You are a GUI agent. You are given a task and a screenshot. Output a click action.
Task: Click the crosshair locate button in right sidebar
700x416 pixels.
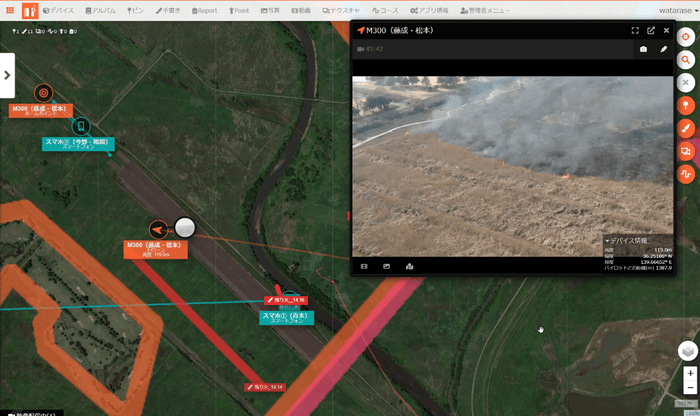tap(686, 35)
